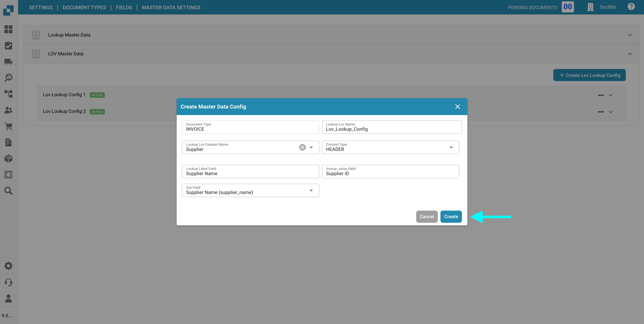Open the Context Type HEADER dropdown
The width and height of the screenshot is (644, 324).
451,147
